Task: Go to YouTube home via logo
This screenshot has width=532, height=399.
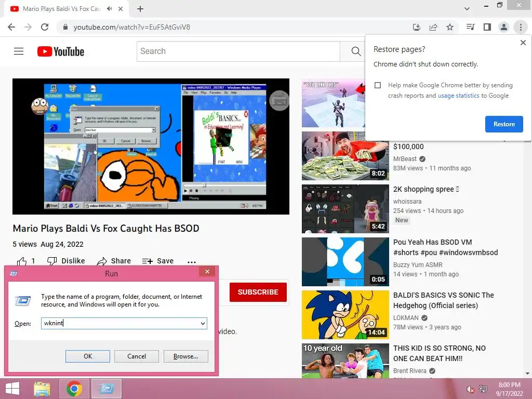Action: [61, 51]
